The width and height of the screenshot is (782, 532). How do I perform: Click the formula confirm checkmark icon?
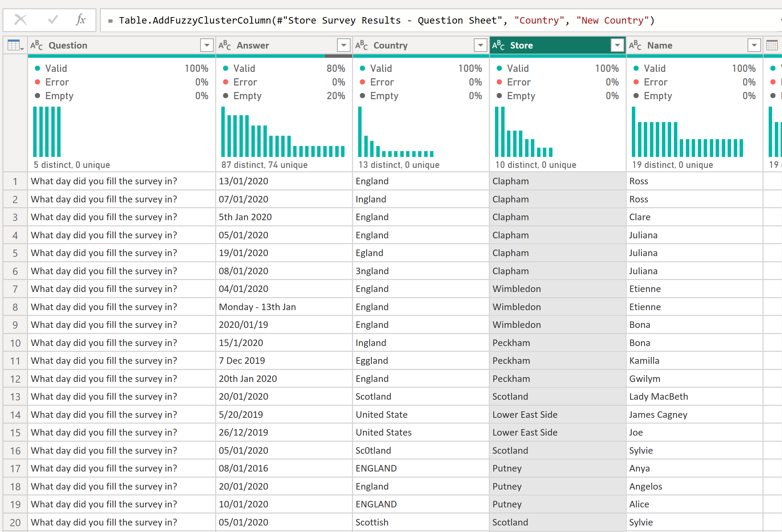tap(53, 20)
